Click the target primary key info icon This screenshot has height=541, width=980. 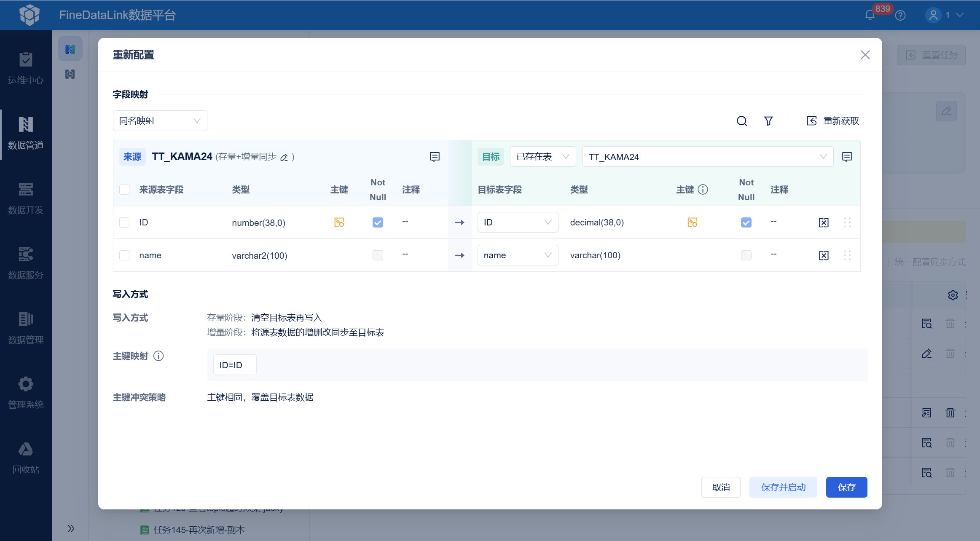tap(703, 190)
